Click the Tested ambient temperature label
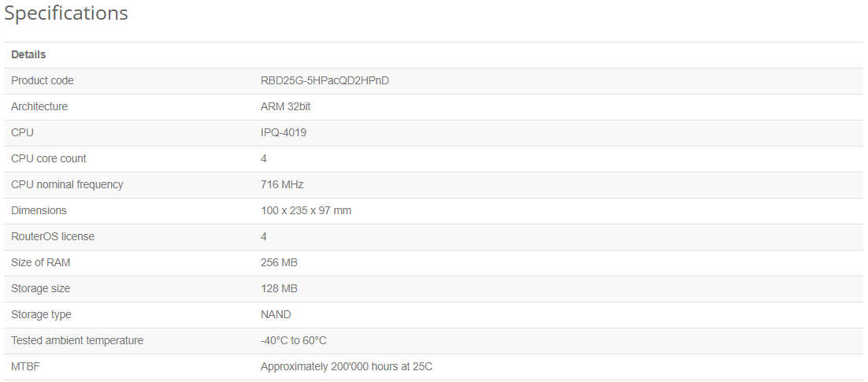The height and width of the screenshot is (382, 868). [x=77, y=341]
